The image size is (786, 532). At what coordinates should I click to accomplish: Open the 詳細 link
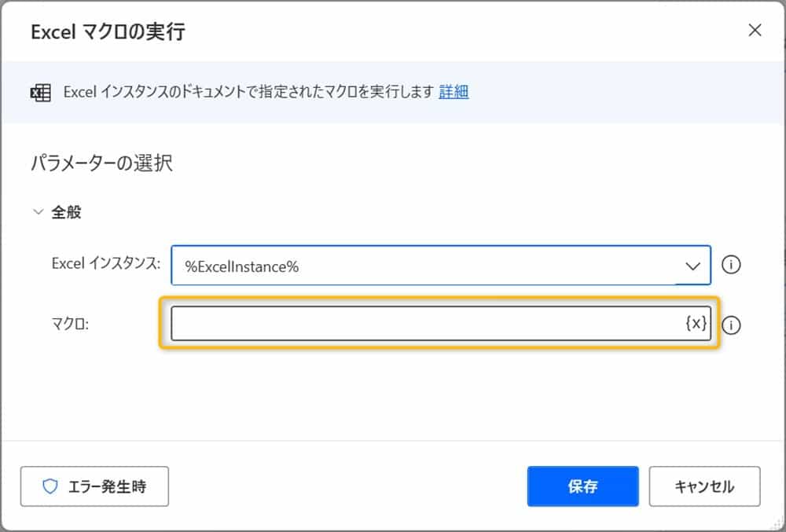point(454,92)
